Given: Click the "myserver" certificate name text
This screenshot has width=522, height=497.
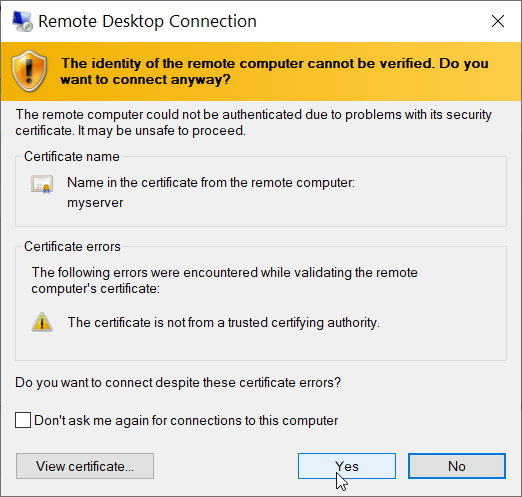Looking at the screenshot, I should click(x=95, y=203).
